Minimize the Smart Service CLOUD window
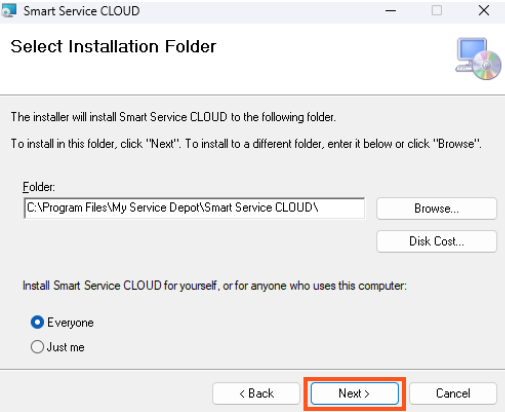Screen dimensions: 505x412 point(390,11)
